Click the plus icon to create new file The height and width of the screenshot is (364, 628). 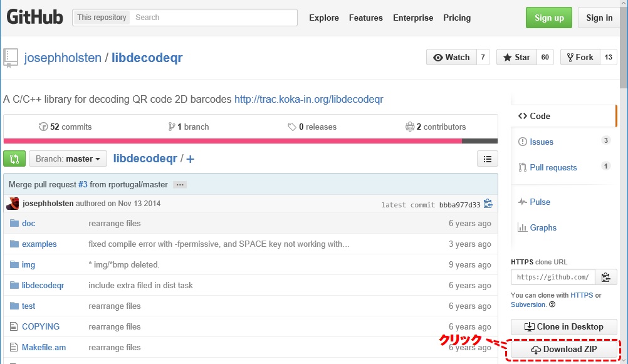191,159
